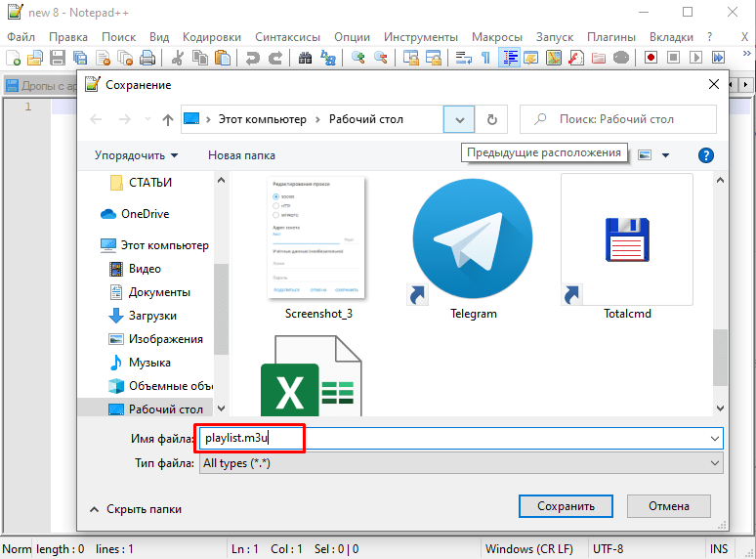Screen dimensions: 756x559
Task: Click the Save toolbar icon in Notepad++
Action: (58, 58)
